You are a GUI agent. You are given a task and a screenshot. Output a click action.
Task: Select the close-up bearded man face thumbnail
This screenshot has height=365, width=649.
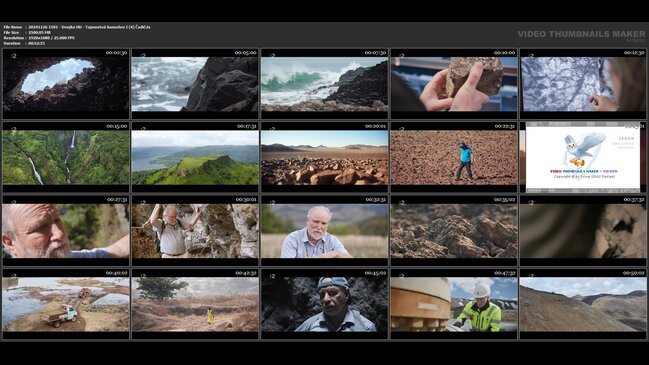click(66, 231)
